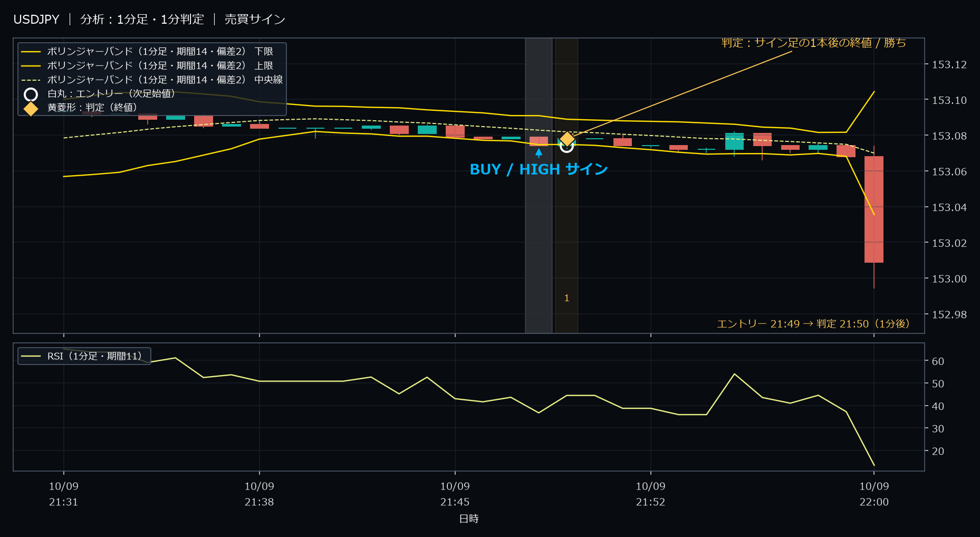This screenshot has width=980, height=537.
Task: Click the 152.98 price axis label
Action: [x=949, y=315]
